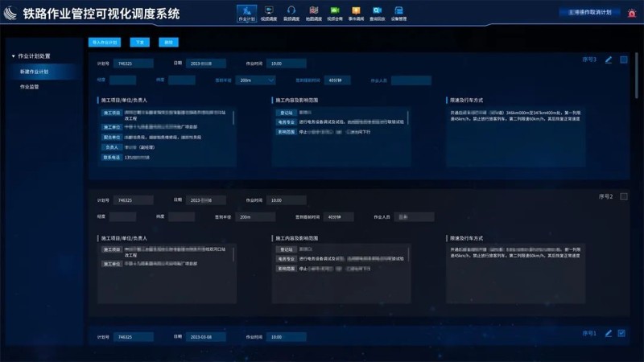Open the 设备管理 icon
Viewport: 644px width, 362px height.
click(398, 13)
